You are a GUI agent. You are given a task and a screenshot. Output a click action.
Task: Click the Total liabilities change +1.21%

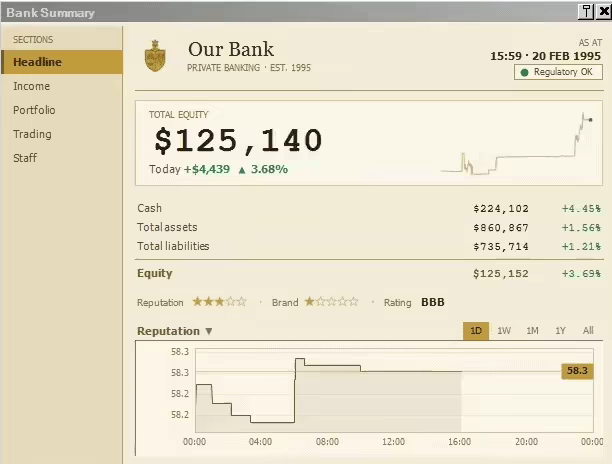[x=581, y=247]
